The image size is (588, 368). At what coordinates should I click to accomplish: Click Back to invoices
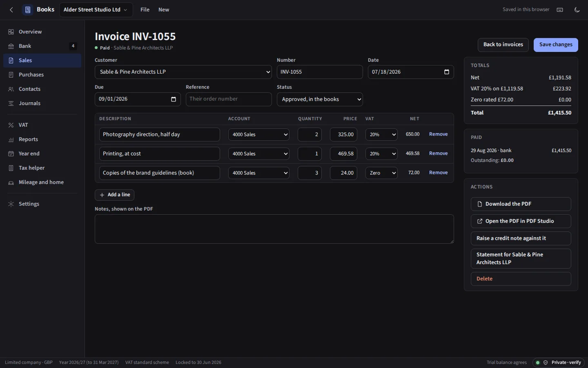pos(503,45)
